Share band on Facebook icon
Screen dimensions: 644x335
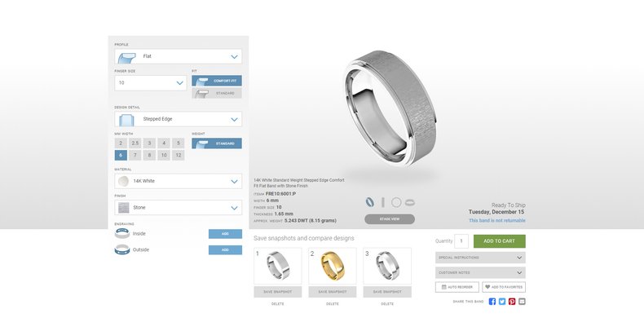click(492, 302)
